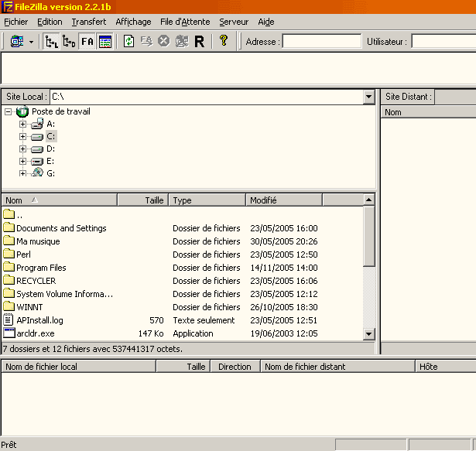
Task: Select the D: drive icon
Action: (37, 149)
